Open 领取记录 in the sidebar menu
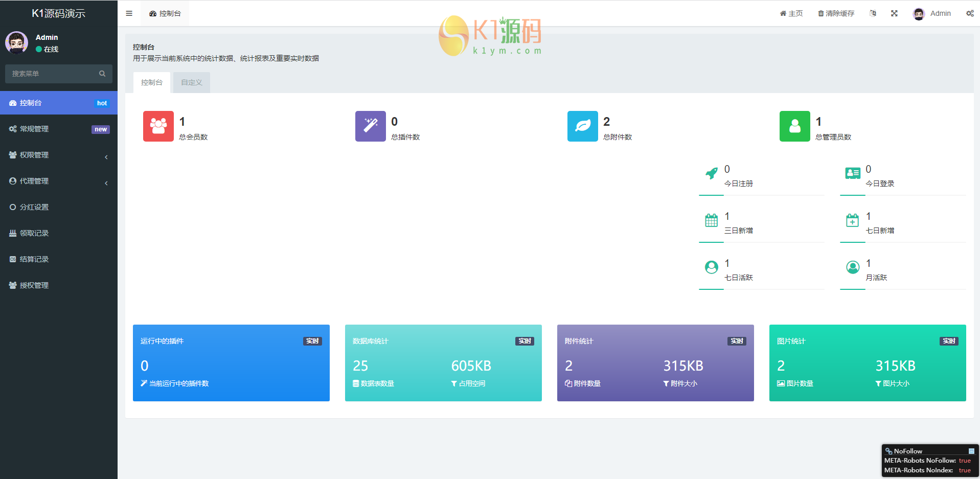The height and width of the screenshot is (479, 980). (x=59, y=233)
